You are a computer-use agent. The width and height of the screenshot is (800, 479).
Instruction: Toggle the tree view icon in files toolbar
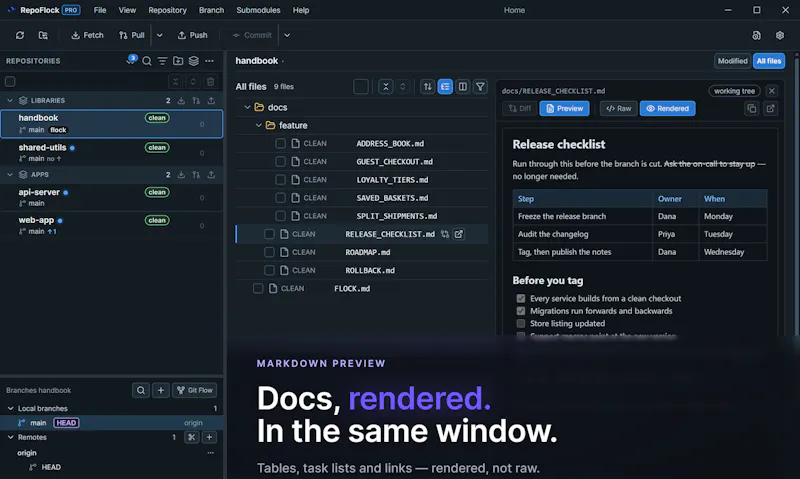coord(445,87)
